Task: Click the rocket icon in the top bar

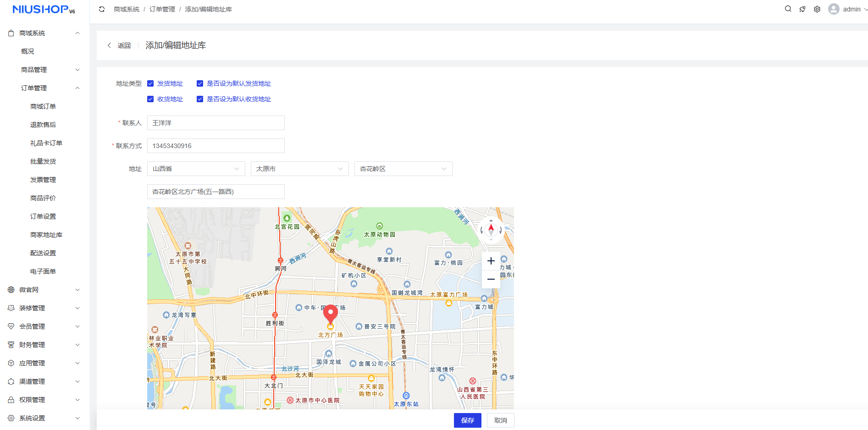Action: (802, 9)
